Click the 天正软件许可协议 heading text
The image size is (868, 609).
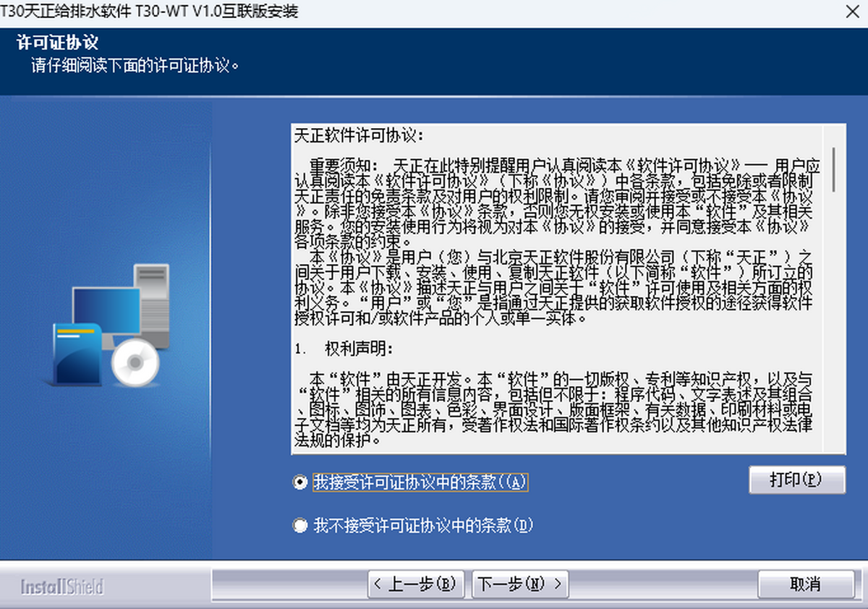pos(359,136)
